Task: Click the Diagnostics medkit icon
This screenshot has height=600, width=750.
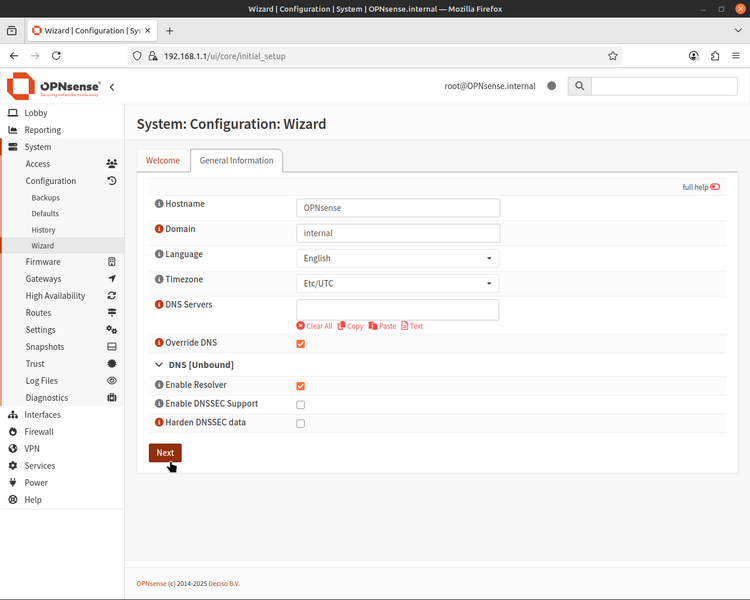Action: (x=111, y=398)
